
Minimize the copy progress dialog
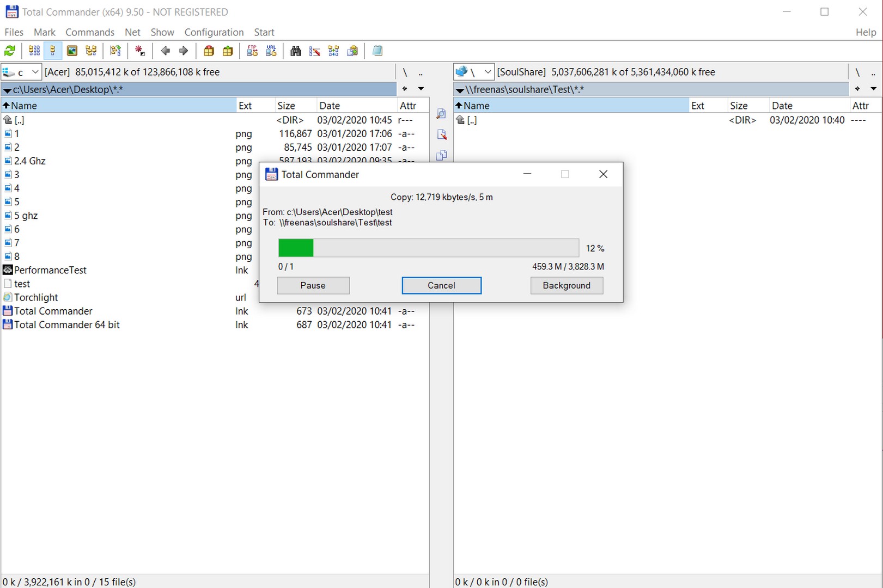527,174
